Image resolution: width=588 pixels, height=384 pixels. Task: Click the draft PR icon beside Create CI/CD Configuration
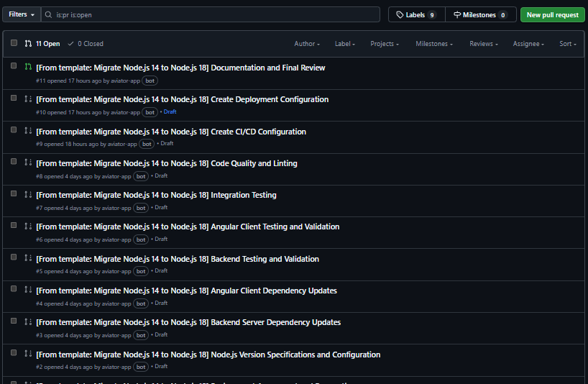click(x=28, y=131)
